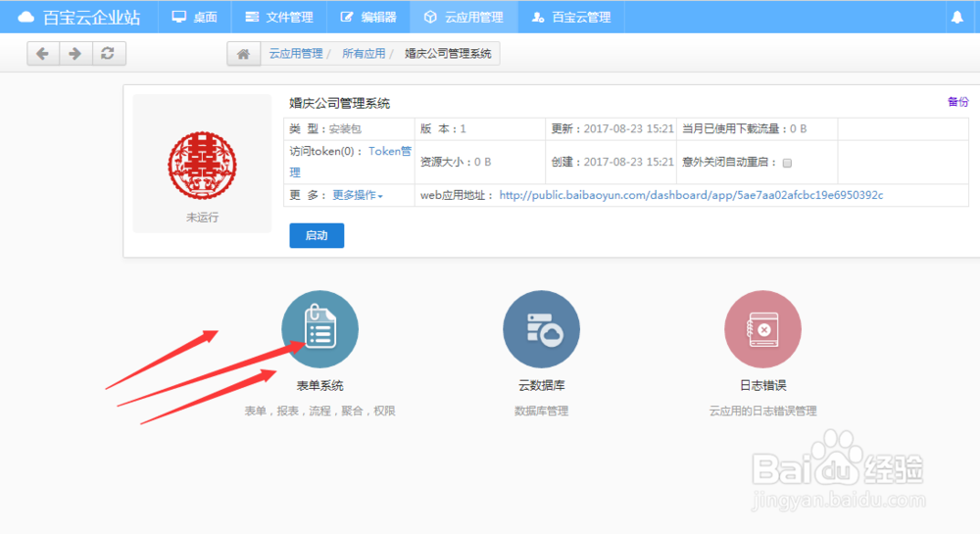This screenshot has height=534, width=980.
Task: Open the web应用地址 URL link
Action: [691, 196]
